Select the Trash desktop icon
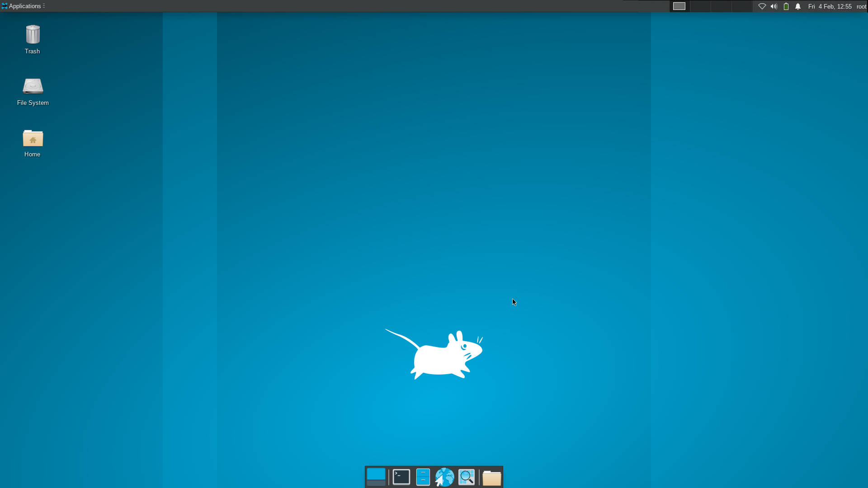 tap(33, 35)
